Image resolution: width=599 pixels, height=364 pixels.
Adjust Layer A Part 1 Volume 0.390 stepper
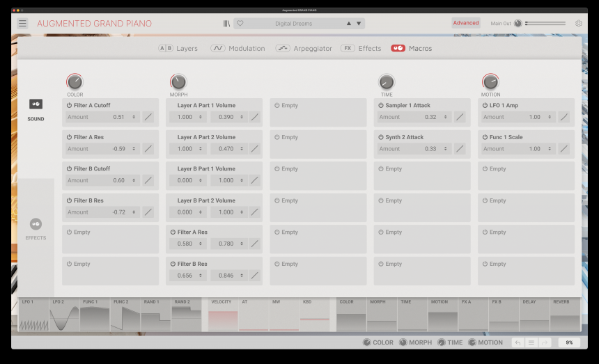tap(242, 117)
